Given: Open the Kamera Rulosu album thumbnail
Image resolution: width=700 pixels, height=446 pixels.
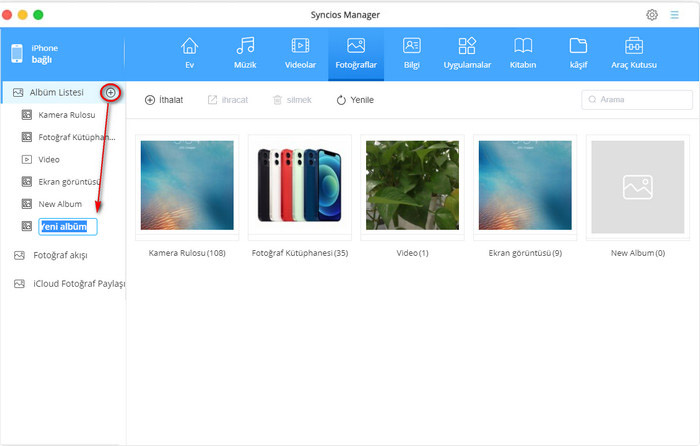Looking at the screenshot, I should (x=187, y=185).
